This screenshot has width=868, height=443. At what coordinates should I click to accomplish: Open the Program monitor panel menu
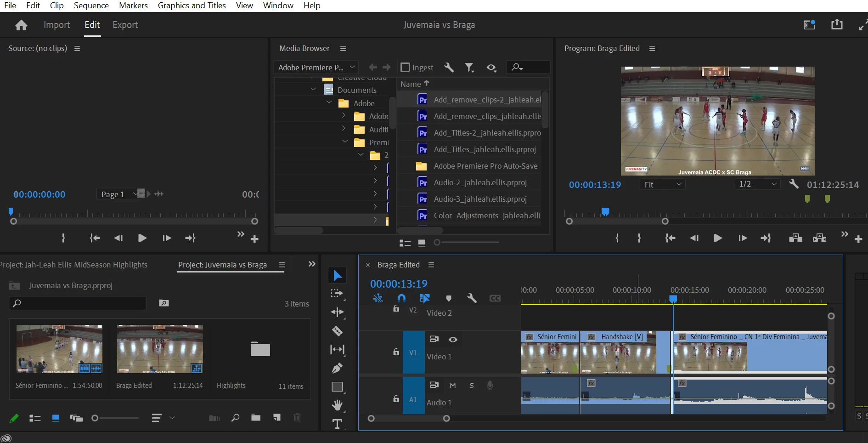click(x=652, y=48)
